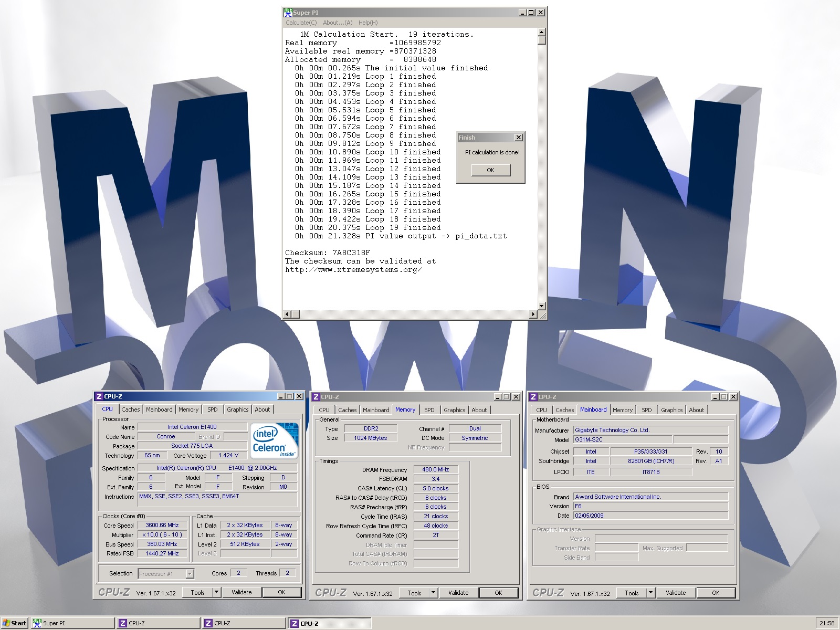Minimize the right CPU-Z Mainboard window

coord(715,397)
